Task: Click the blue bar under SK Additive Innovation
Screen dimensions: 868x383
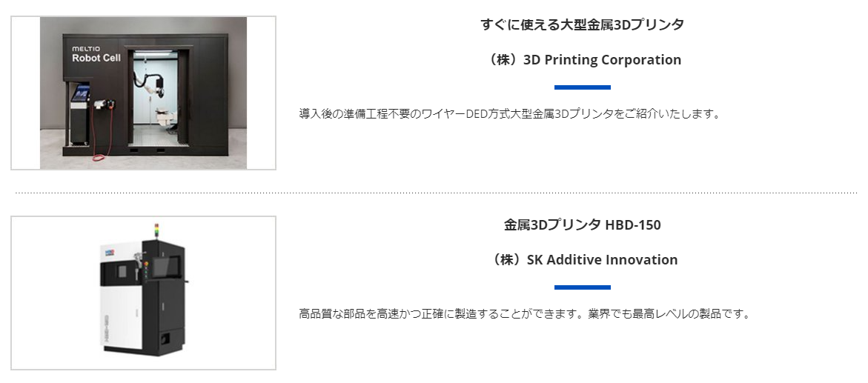Action: point(582,287)
